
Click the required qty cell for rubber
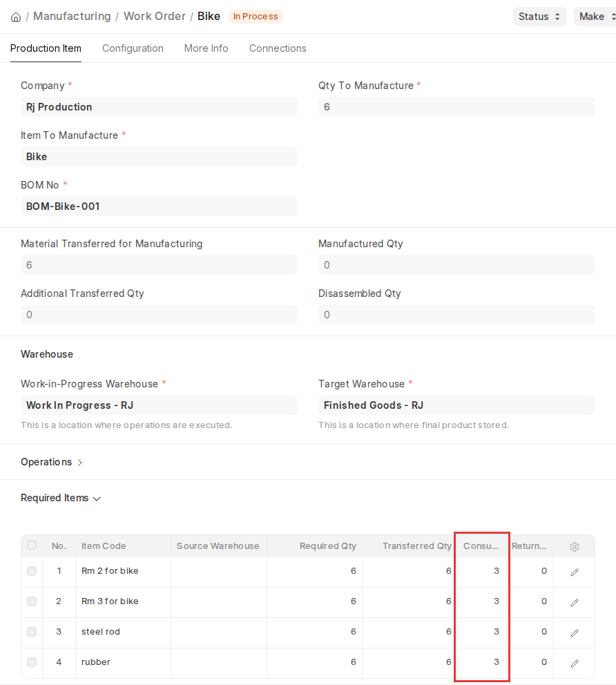pyautogui.click(x=314, y=662)
